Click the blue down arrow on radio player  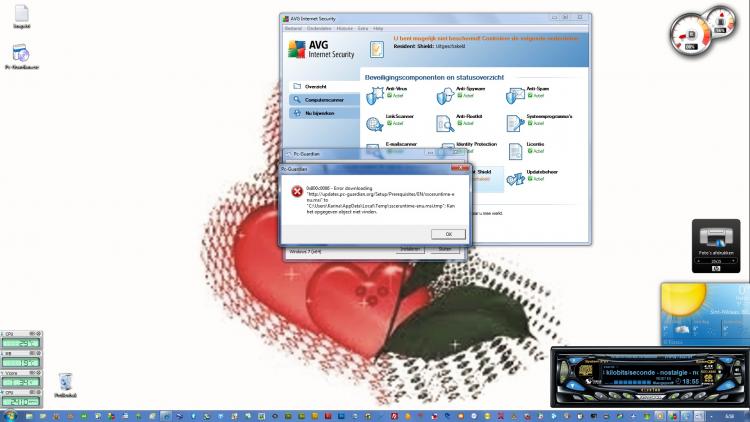[x=573, y=384]
